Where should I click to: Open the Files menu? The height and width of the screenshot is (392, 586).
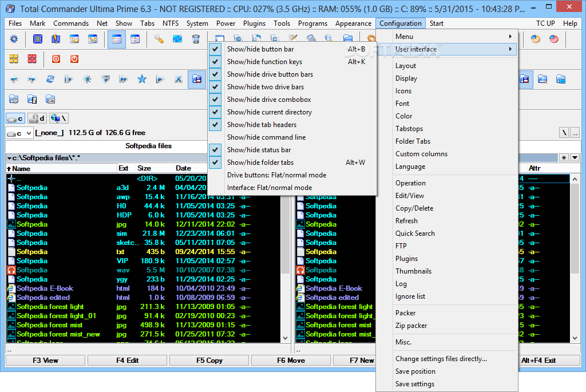[15, 23]
